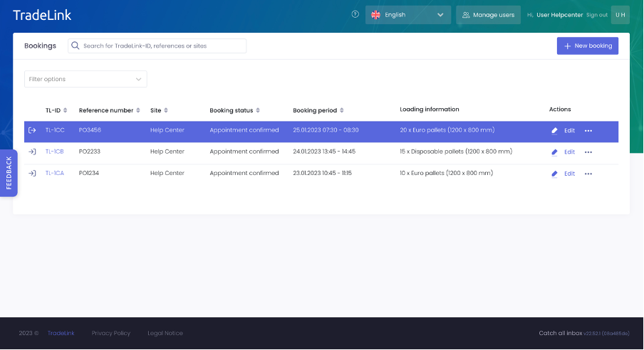Open the Feedback side tab
The width and height of the screenshot is (644, 350).
coord(9,173)
